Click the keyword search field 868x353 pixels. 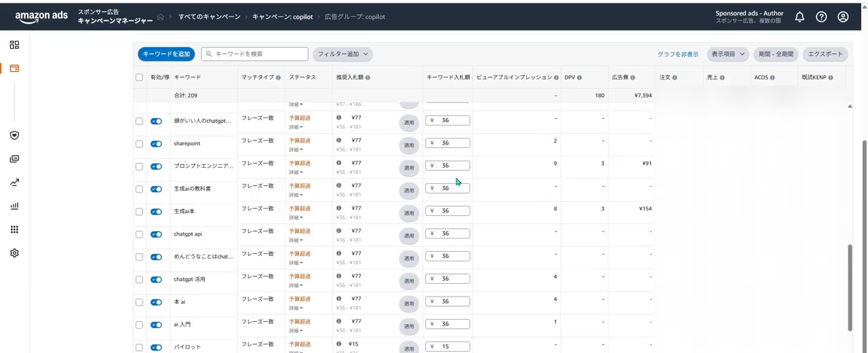pos(254,54)
